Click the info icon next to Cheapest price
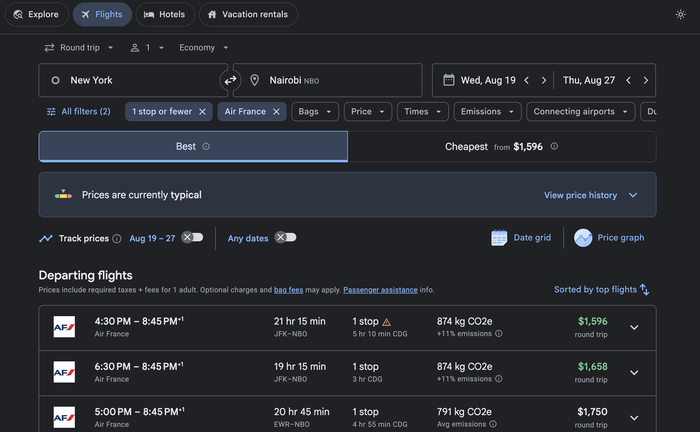Image resolution: width=700 pixels, height=432 pixels. tap(554, 146)
